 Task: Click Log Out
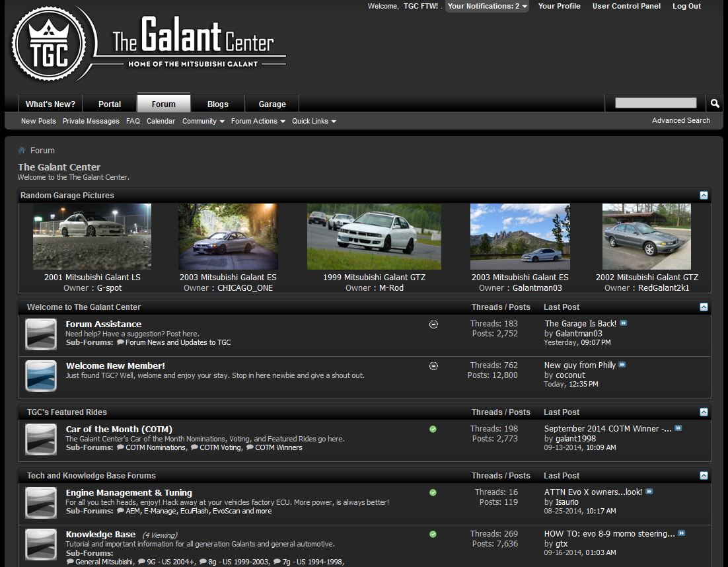click(x=686, y=6)
